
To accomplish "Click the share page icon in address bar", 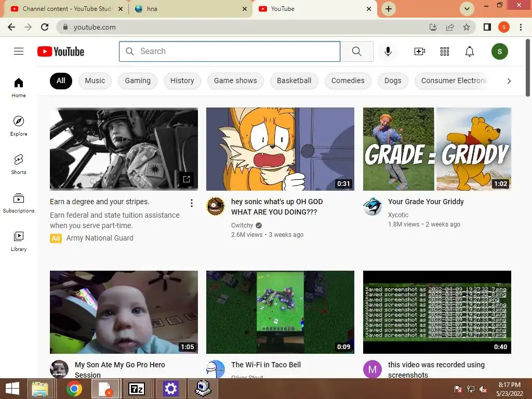I will point(450,27).
